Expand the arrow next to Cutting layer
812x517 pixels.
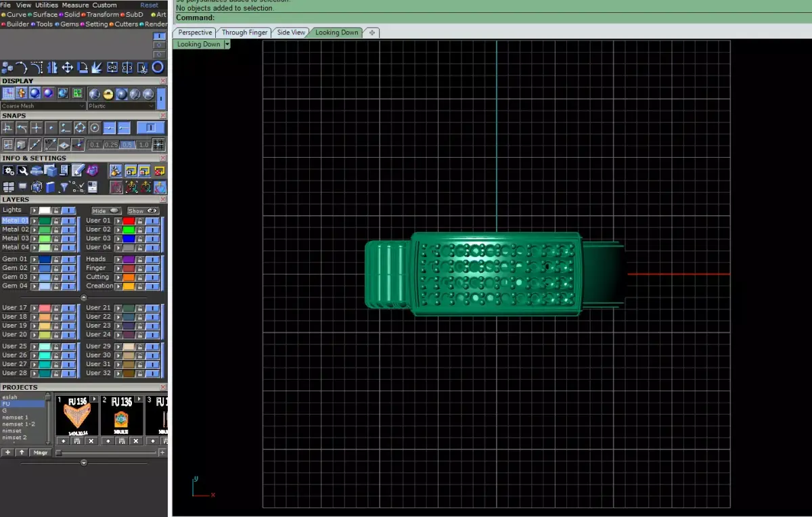pyautogui.click(x=118, y=277)
